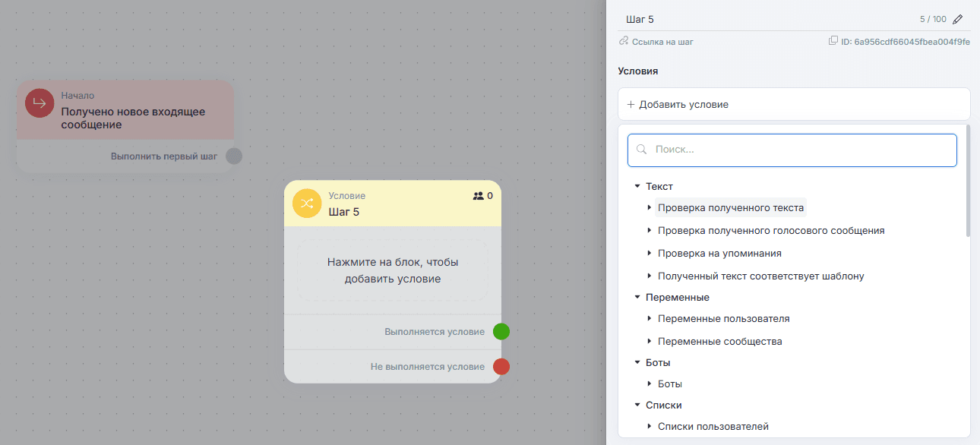This screenshot has width=980, height=445.
Task: Click the chain link icon by Ссылка на шаг
Action: click(x=624, y=41)
